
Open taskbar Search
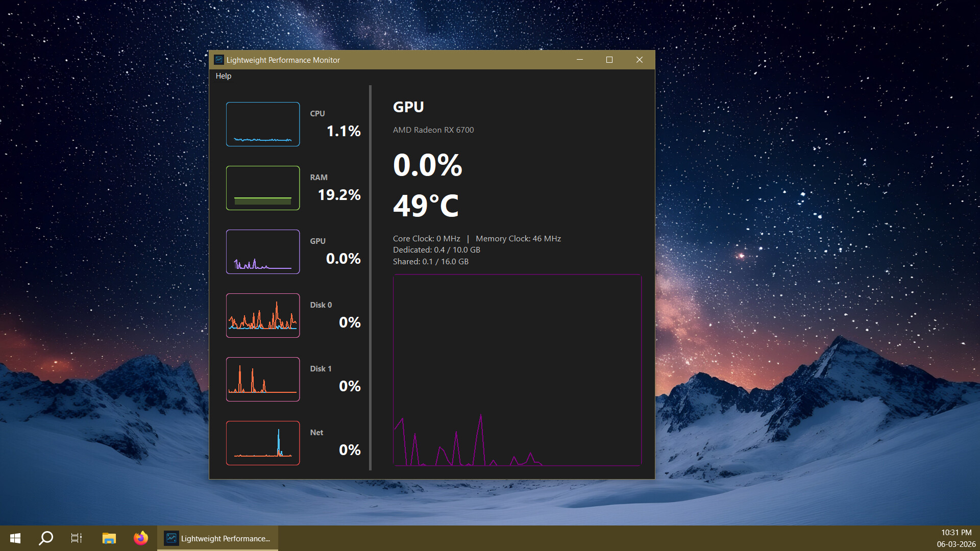[46, 538]
